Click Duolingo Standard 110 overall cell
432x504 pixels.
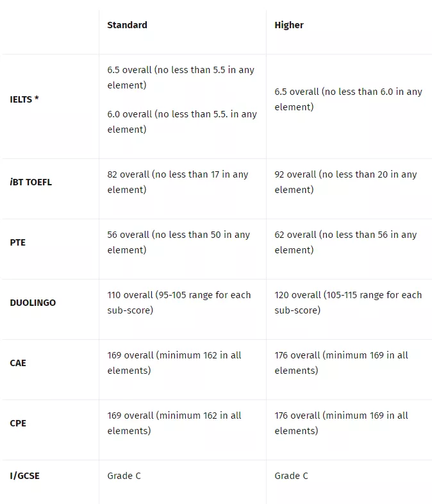[x=179, y=303]
